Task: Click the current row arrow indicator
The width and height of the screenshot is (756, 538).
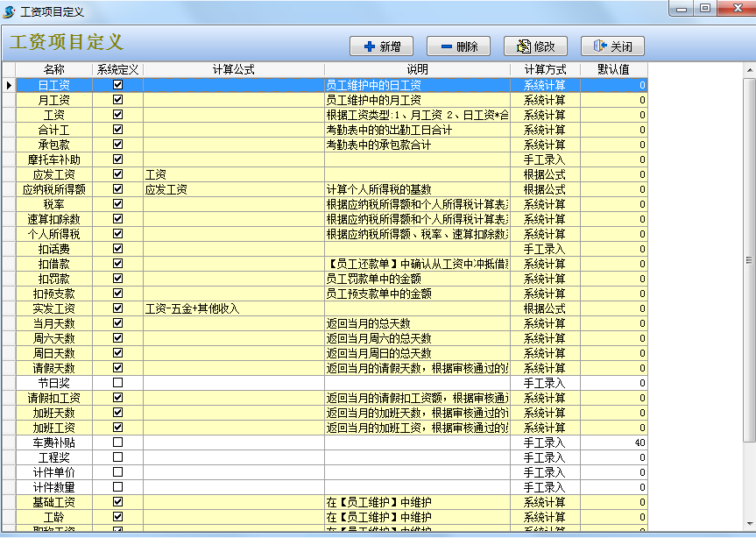Action: tap(9, 85)
